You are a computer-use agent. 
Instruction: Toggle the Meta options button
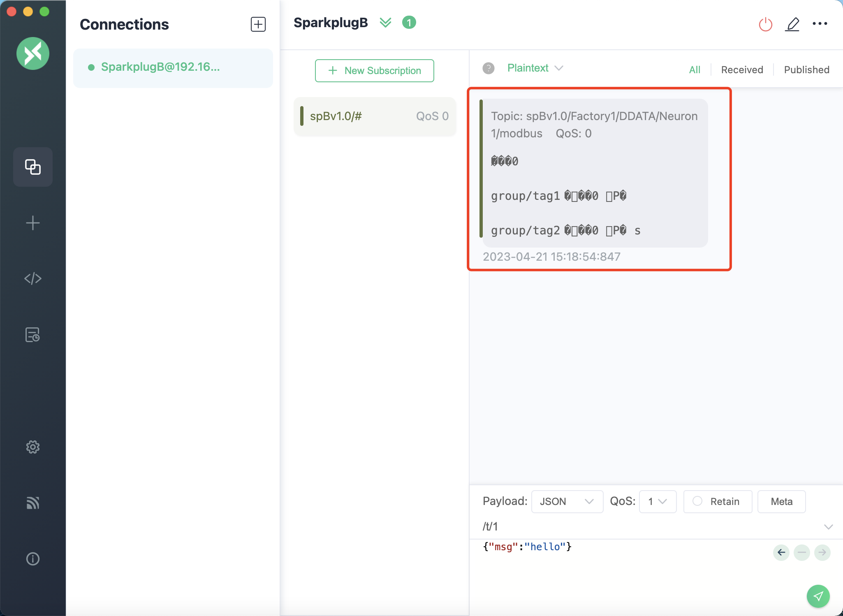[780, 502]
